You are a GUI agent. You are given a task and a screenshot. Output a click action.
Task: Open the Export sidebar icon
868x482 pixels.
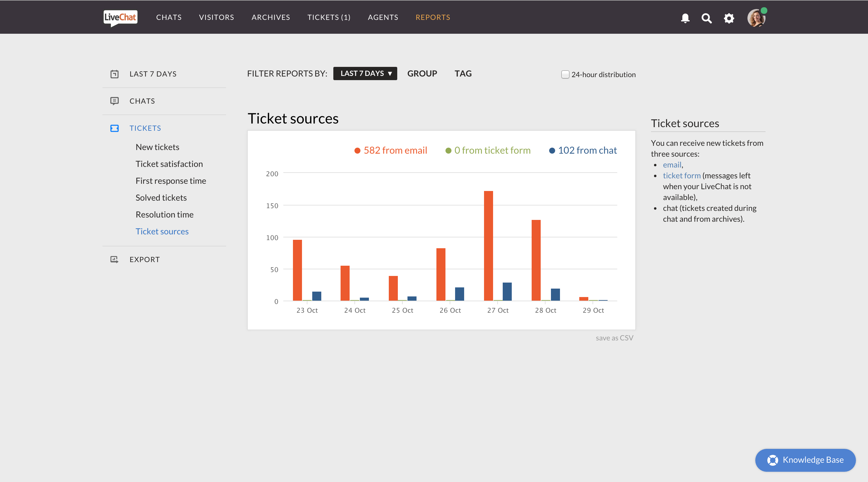[115, 259]
